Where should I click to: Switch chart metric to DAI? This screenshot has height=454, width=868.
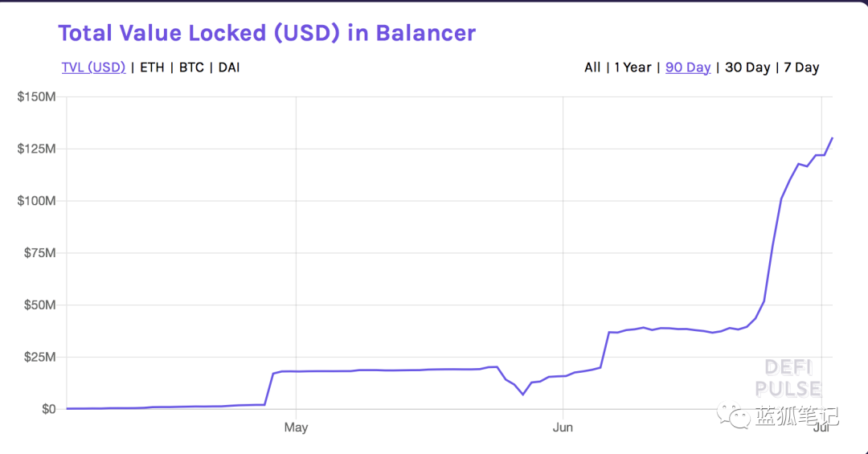tap(229, 67)
